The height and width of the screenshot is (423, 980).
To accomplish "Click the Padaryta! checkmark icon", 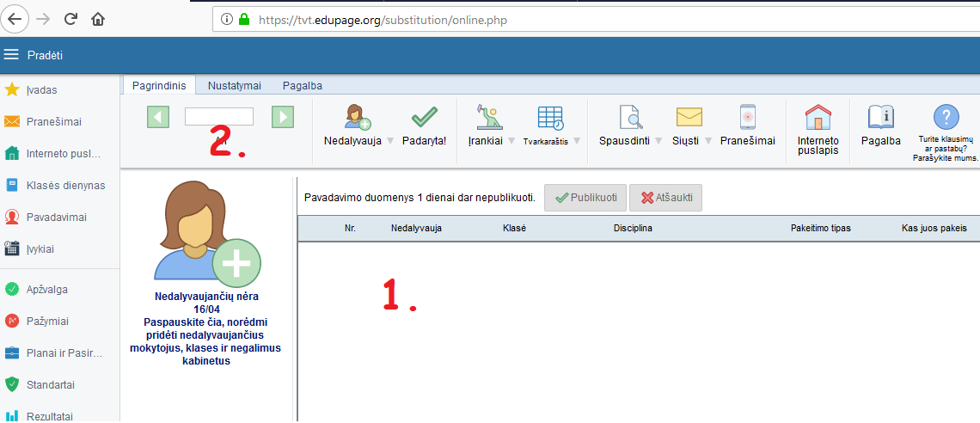I will 424,117.
